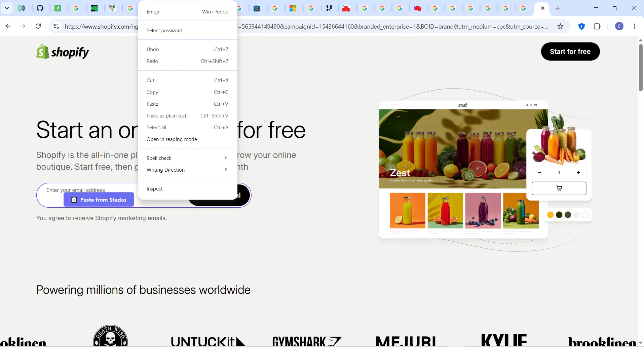644x347 pixels.
Task: Select Copy from the context menu
Action: click(x=188, y=92)
